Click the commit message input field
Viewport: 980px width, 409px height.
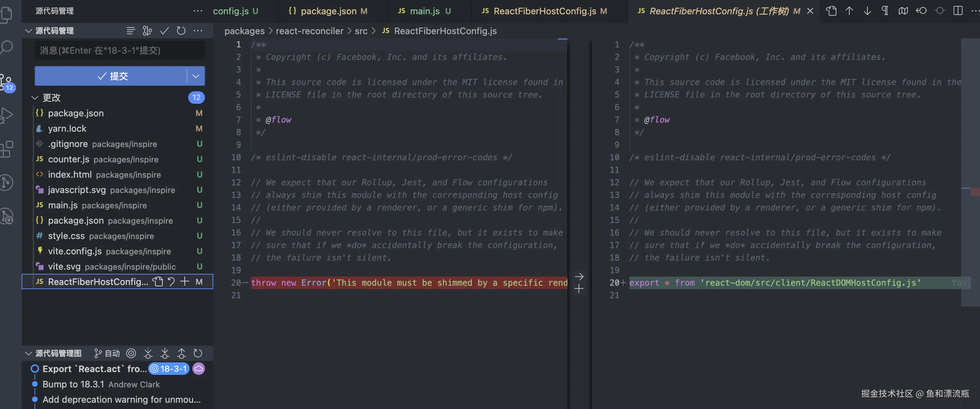pyautogui.click(x=120, y=51)
